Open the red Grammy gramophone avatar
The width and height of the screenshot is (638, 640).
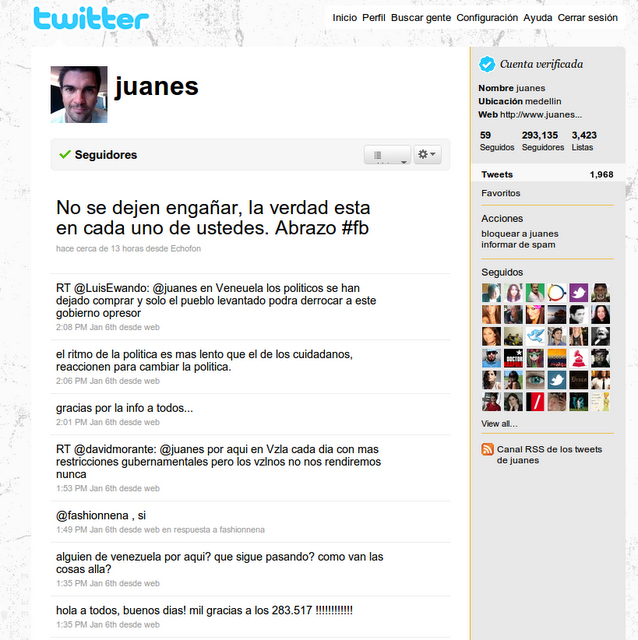pos(578,358)
